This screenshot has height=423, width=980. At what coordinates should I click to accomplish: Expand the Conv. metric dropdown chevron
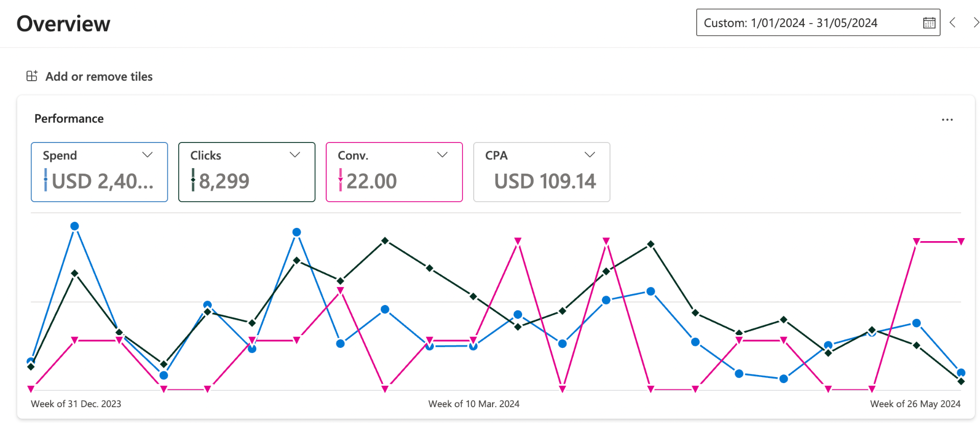click(x=443, y=155)
